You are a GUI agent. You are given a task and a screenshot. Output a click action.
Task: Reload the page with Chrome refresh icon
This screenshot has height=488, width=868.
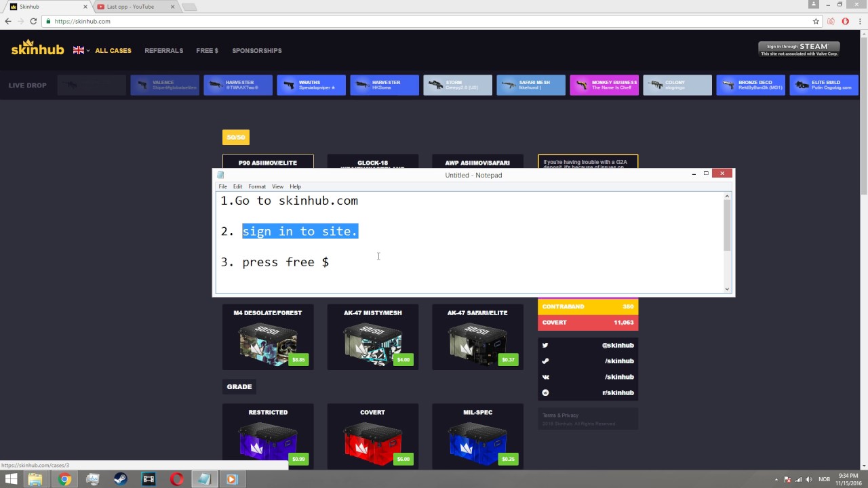coord(34,21)
